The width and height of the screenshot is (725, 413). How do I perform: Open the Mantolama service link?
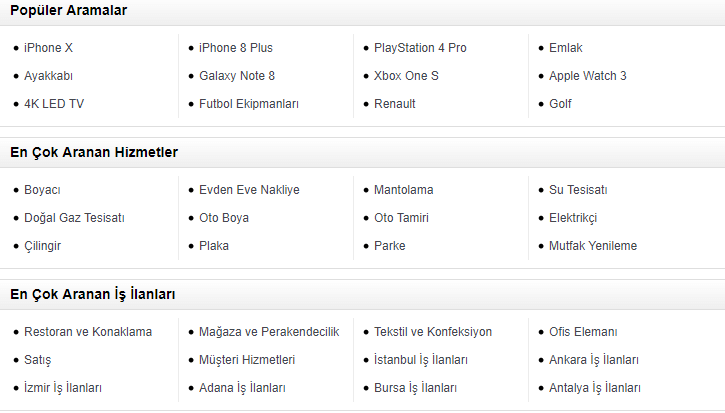pos(403,190)
